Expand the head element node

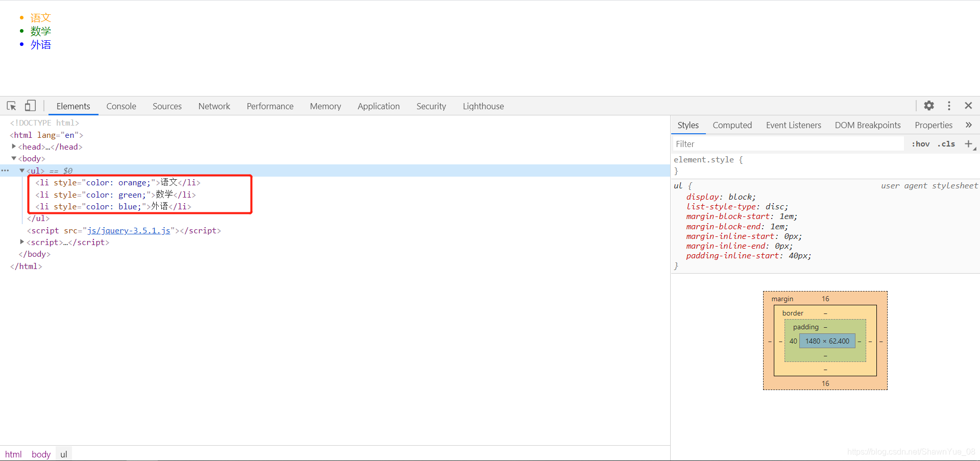coord(14,147)
